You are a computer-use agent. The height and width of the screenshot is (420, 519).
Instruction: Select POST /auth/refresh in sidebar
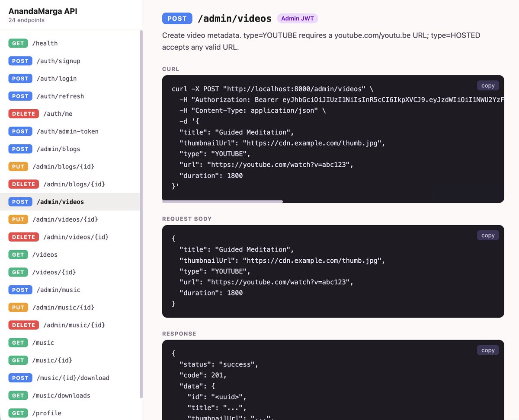[70, 96]
